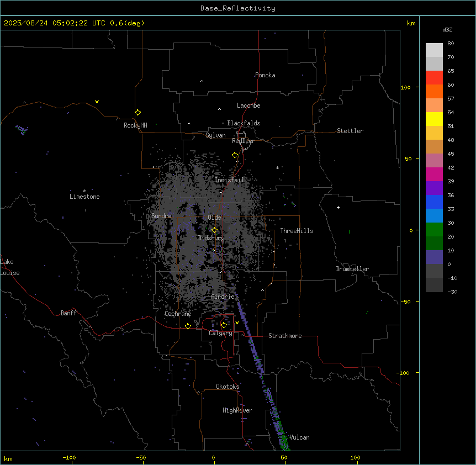
Task: Pick the bright yellow 51-54 dBZ swatch
Action: pyautogui.click(x=434, y=119)
